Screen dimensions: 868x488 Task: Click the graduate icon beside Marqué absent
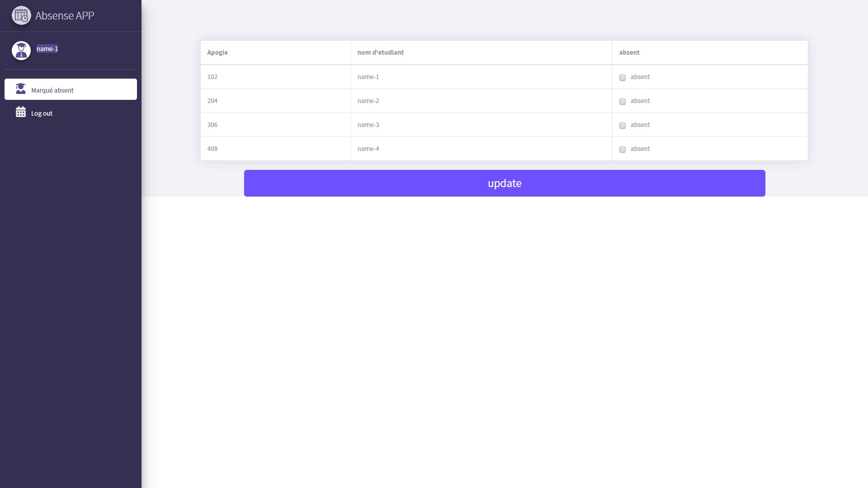coord(21,89)
